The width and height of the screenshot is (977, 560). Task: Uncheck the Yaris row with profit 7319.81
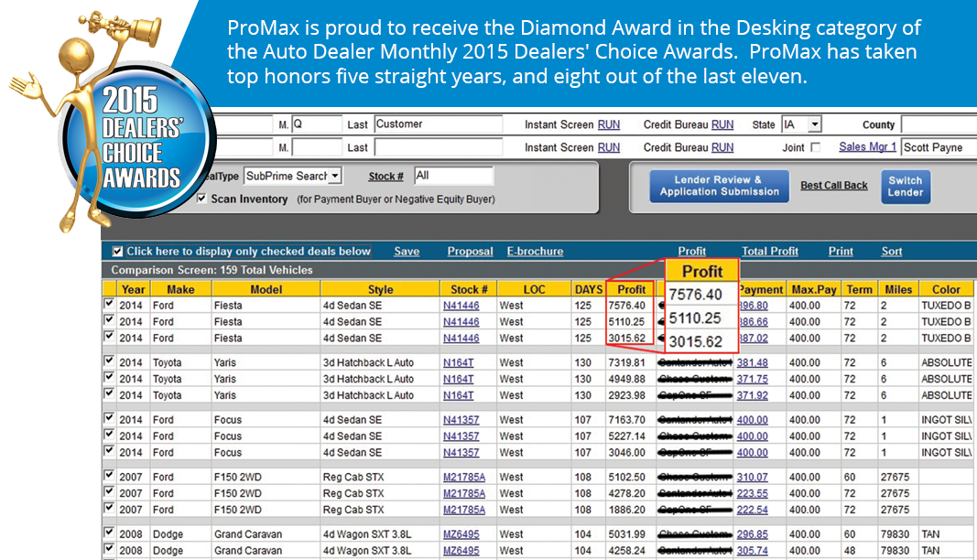109,361
